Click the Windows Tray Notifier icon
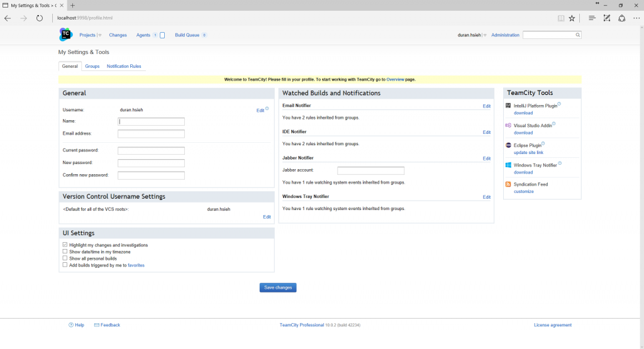This screenshot has width=644, height=349. point(508,165)
